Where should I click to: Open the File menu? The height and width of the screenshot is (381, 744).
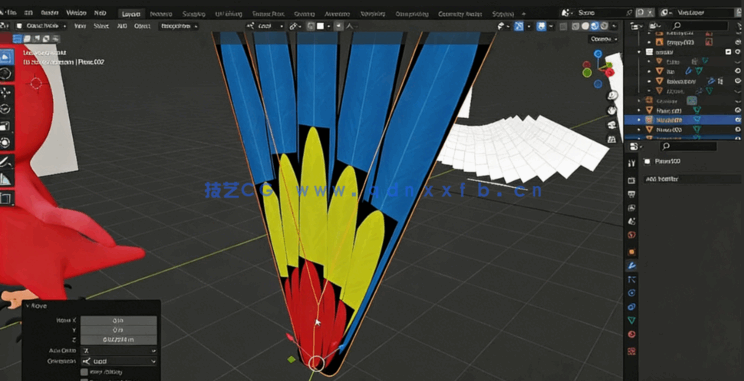click(x=12, y=13)
